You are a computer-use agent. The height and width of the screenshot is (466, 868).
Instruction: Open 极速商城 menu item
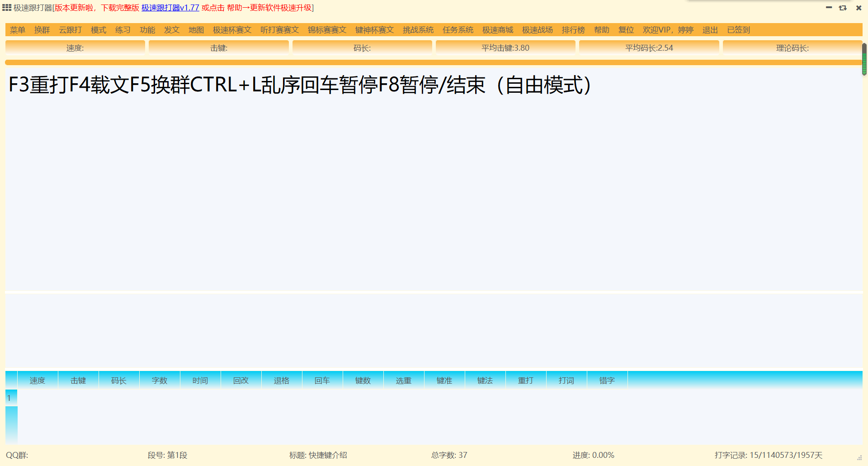[498, 30]
